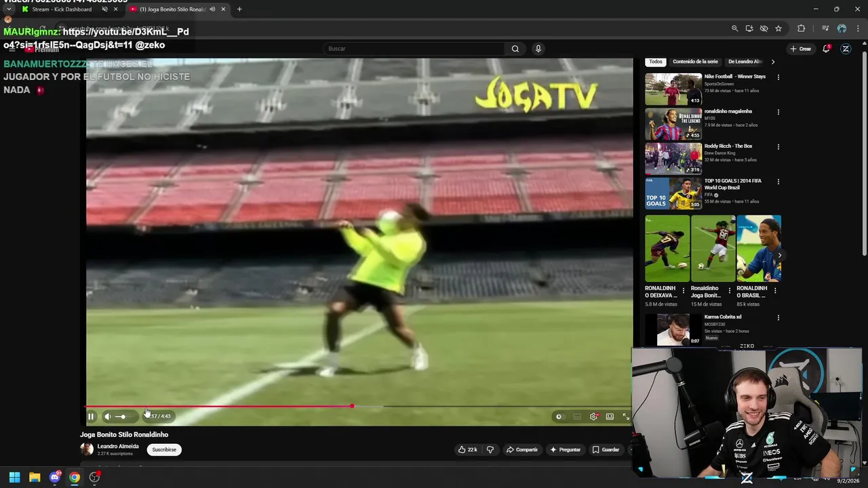Exit fullscreen with the corner arrows icon
The width and height of the screenshot is (868, 488).
point(625,416)
